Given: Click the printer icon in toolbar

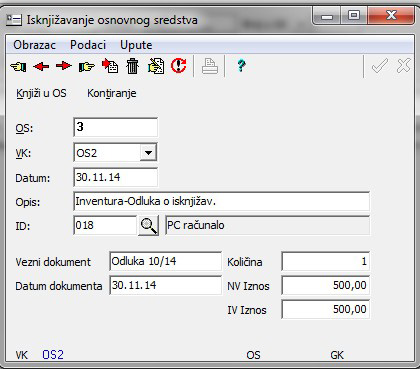Looking at the screenshot, I should point(210,66).
